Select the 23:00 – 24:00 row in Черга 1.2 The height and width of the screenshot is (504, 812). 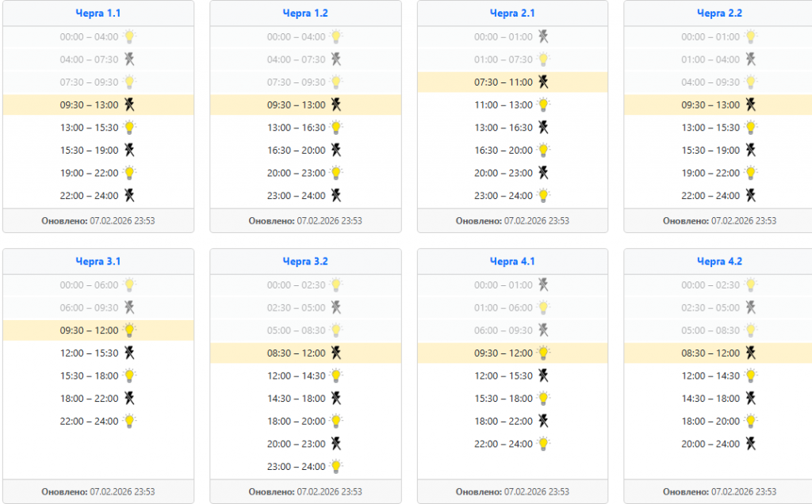(305, 196)
